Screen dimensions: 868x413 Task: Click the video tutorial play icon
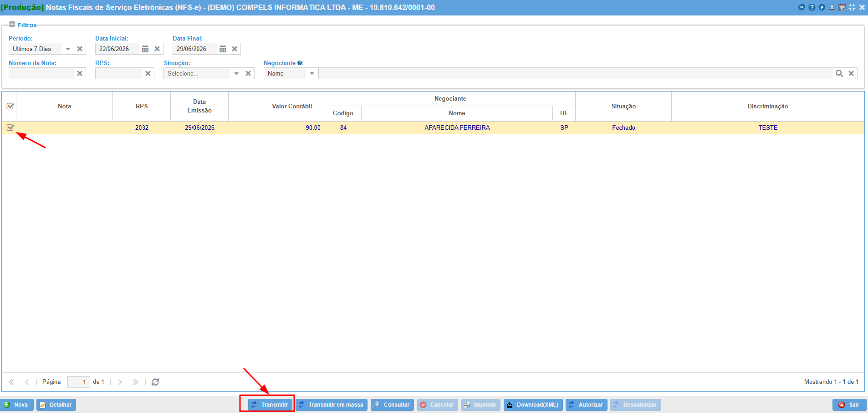(x=822, y=7)
